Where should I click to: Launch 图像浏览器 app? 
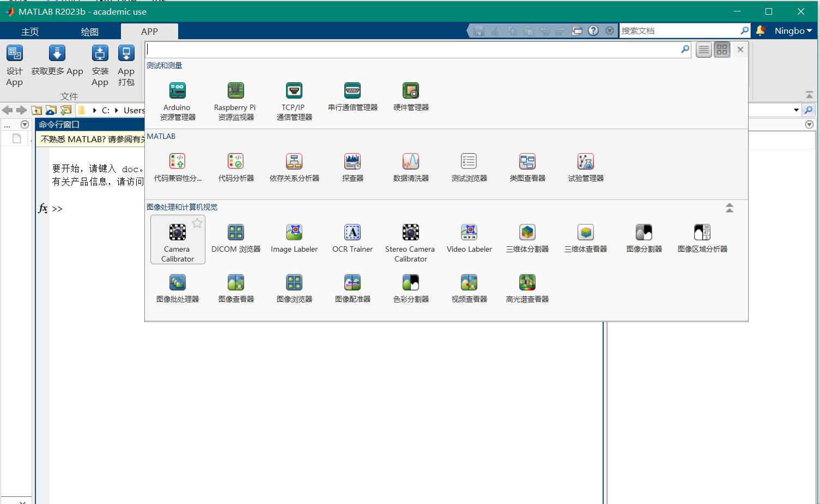tap(294, 288)
